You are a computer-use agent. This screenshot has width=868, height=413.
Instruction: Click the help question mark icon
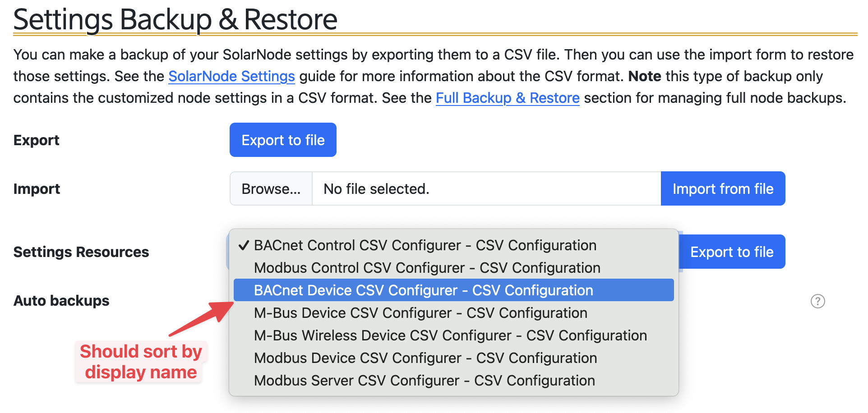[x=817, y=301]
